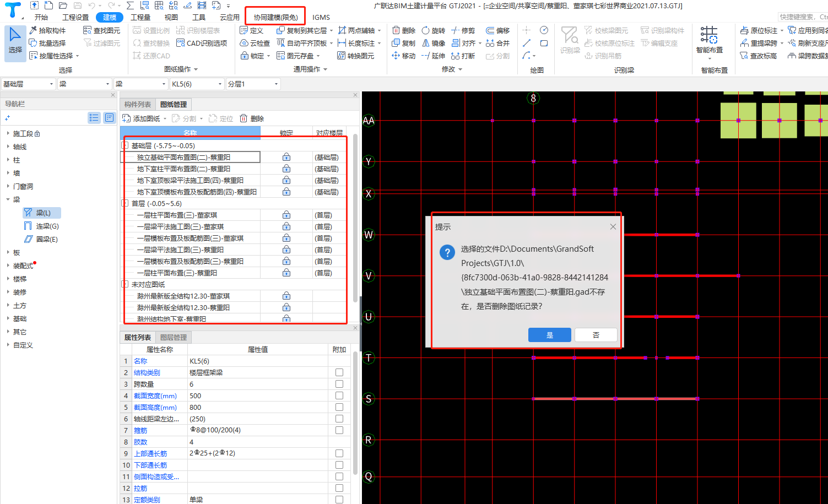828x504 pixels.
Task: Collapse the 梁 node in navigation
Action: pos(8,199)
